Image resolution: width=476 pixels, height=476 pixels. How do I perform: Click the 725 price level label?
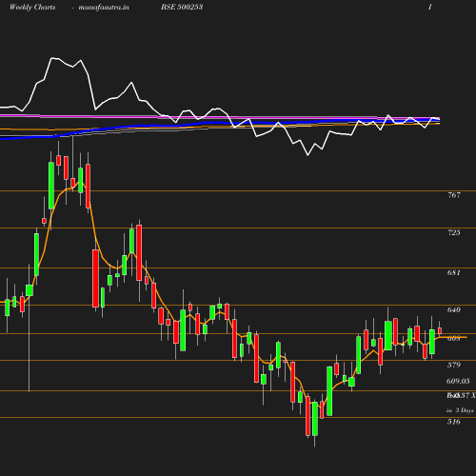click(x=454, y=232)
